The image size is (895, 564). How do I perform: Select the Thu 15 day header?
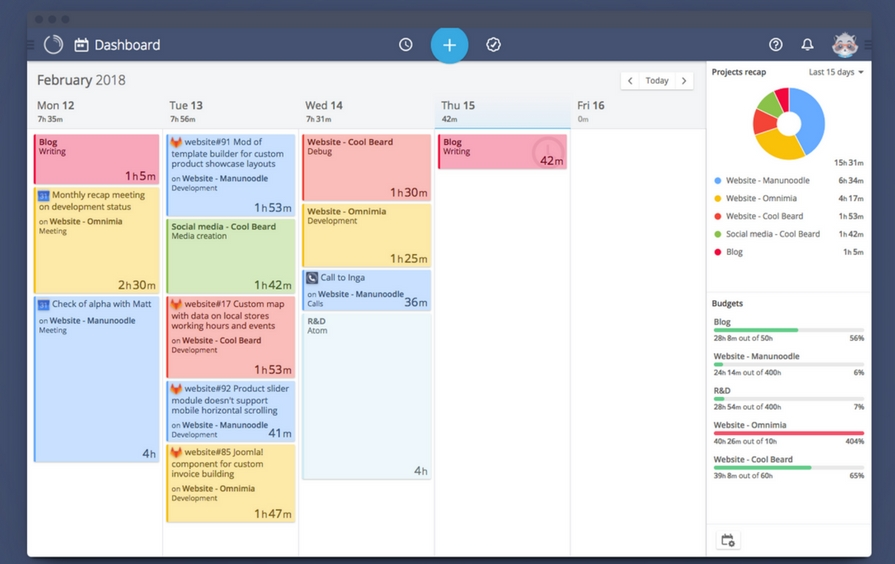pos(458,106)
